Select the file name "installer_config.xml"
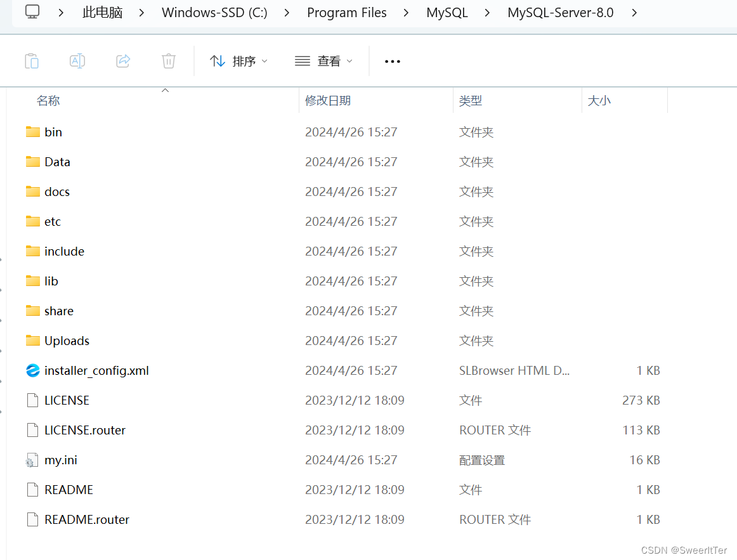This screenshot has width=737, height=560. coord(96,370)
